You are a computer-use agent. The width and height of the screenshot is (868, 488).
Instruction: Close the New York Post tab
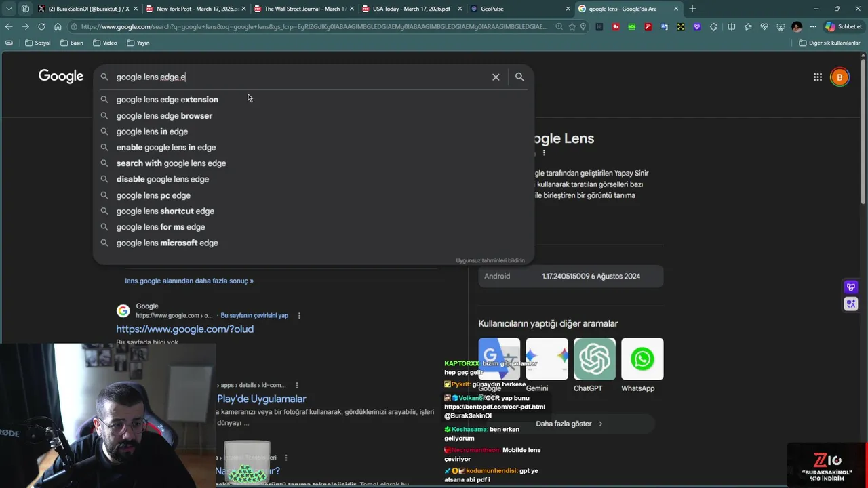[x=245, y=9]
